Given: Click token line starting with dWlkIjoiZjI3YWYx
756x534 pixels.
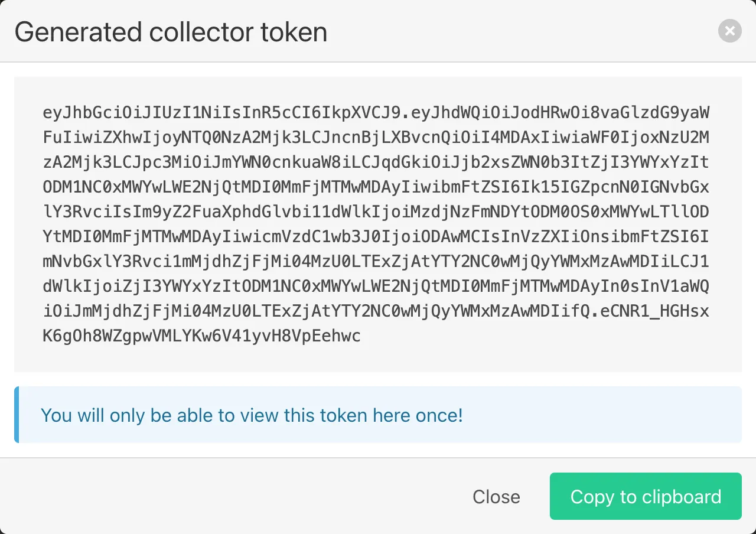Looking at the screenshot, I should (376, 286).
